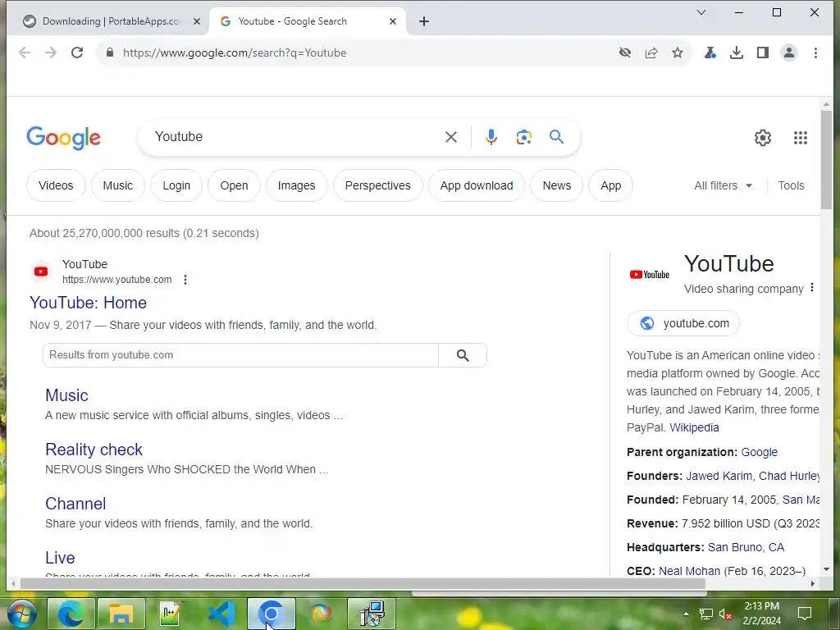Share this page from address bar
The width and height of the screenshot is (840, 630).
[651, 52]
